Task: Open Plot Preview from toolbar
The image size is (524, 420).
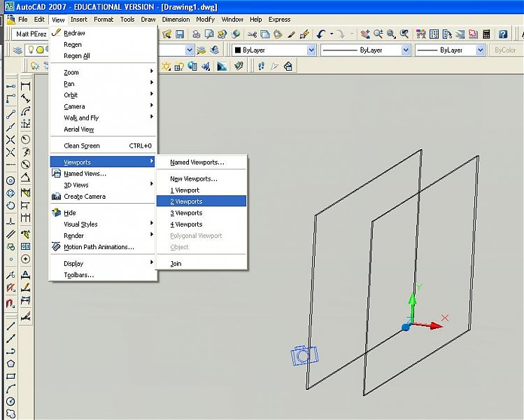Action: pyautogui.click(x=210, y=34)
